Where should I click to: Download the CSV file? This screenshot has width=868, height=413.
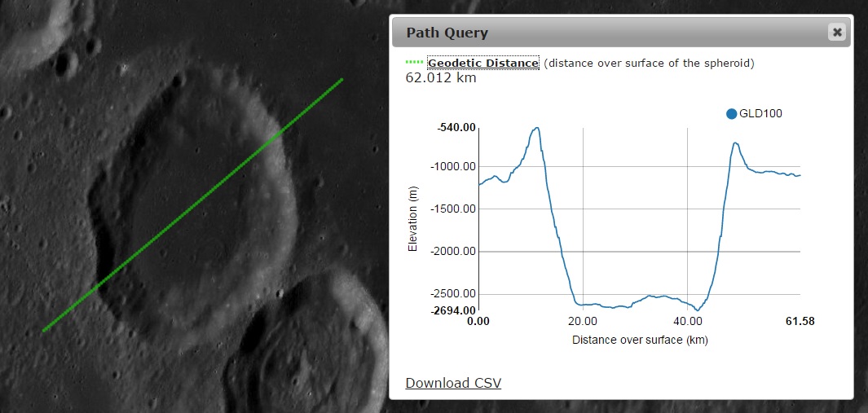(x=453, y=383)
